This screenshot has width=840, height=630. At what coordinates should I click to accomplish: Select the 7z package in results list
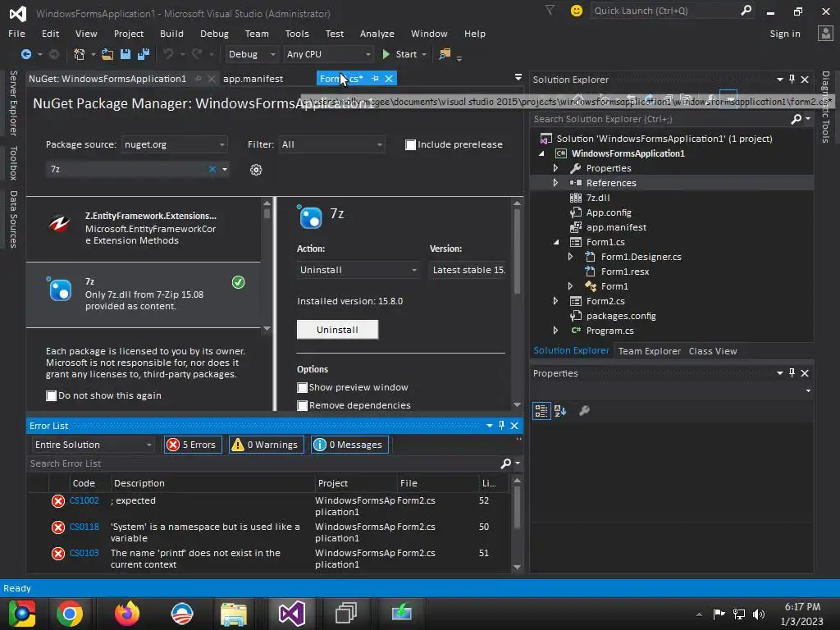[144, 294]
